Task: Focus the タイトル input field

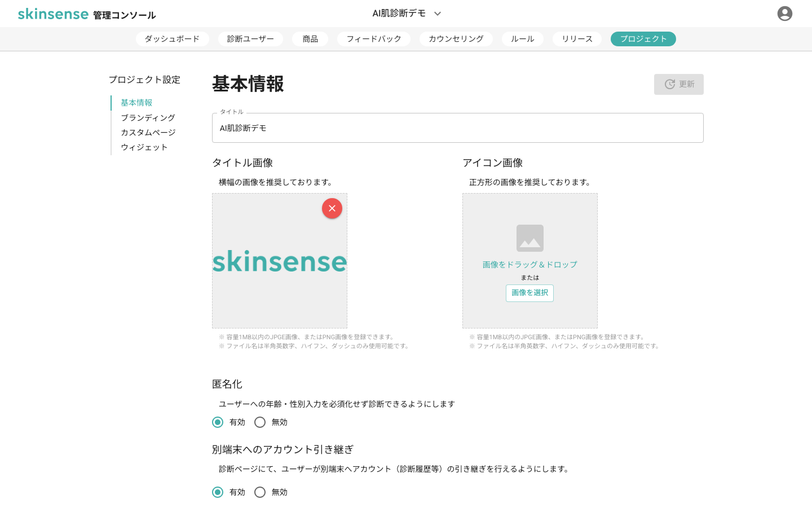Action: coord(458,128)
